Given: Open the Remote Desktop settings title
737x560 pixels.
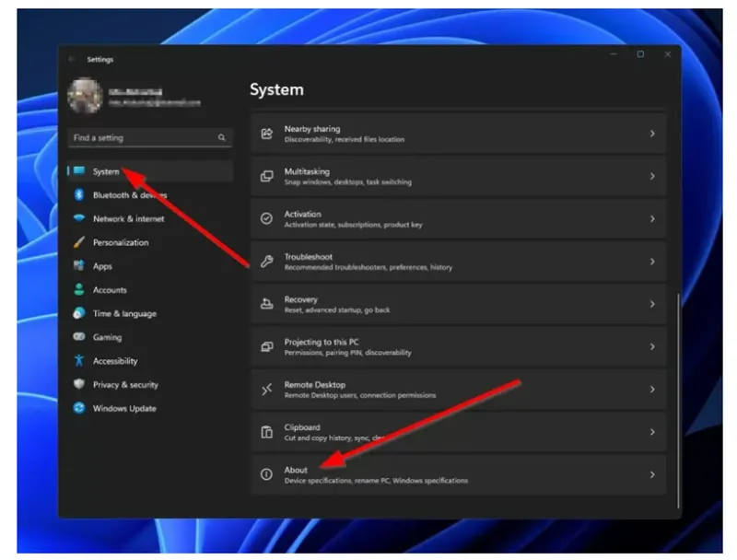Looking at the screenshot, I should (x=315, y=384).
